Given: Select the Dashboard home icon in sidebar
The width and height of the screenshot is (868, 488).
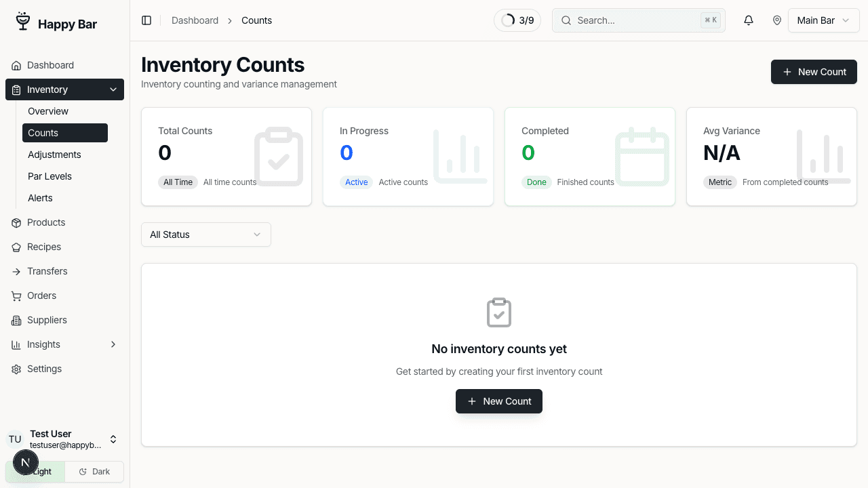Looking at the screenshot, I should point(15,65).
